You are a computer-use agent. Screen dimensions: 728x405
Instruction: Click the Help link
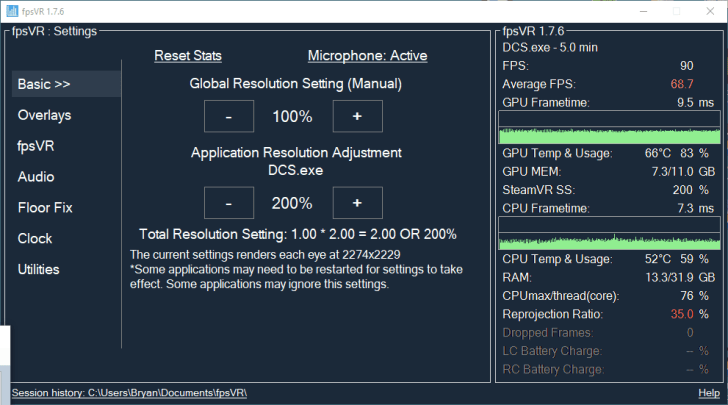pyautogui.click(x=708, y=393)
